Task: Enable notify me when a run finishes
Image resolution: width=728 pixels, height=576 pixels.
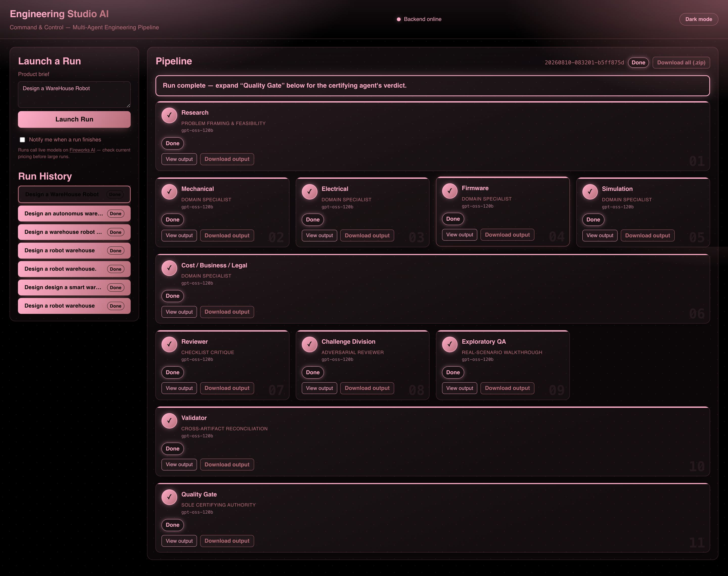Action: point(22,140)
